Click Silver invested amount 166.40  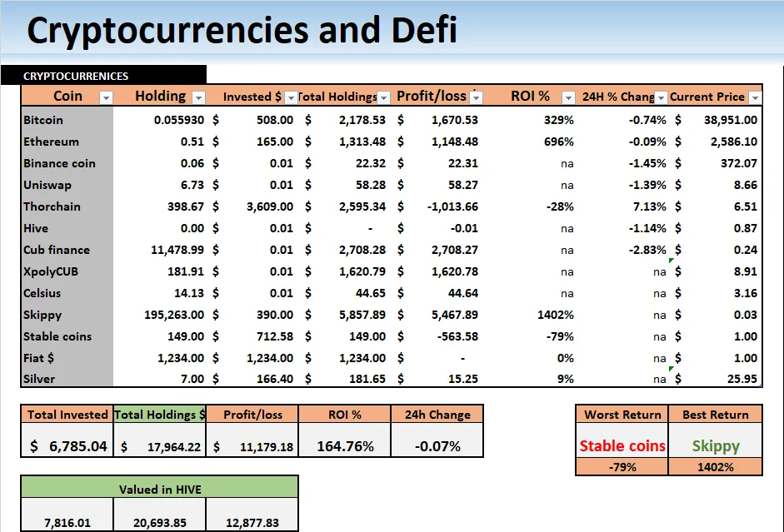(274, 379)
